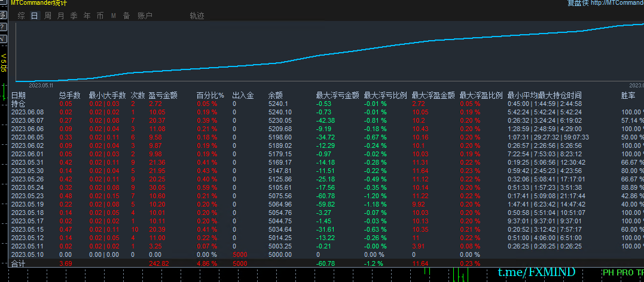Click the 合计 totals row label
Viewport: 644px width, 282px height.
pyautogui.click(x=18, y=263)
